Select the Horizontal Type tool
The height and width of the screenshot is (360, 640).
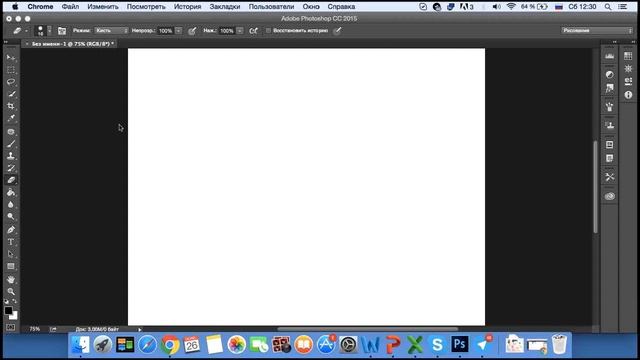(x=11, y=242)
